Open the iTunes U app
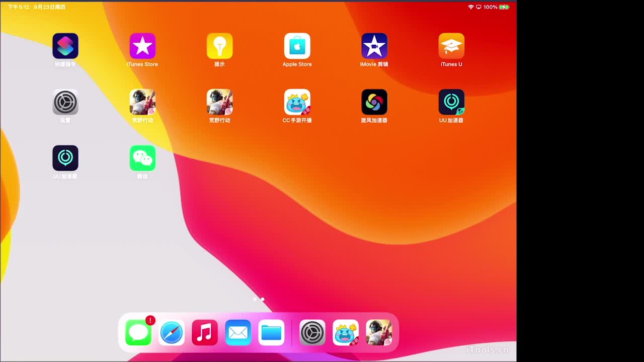 pyautogui.click(x=451, y=46)
